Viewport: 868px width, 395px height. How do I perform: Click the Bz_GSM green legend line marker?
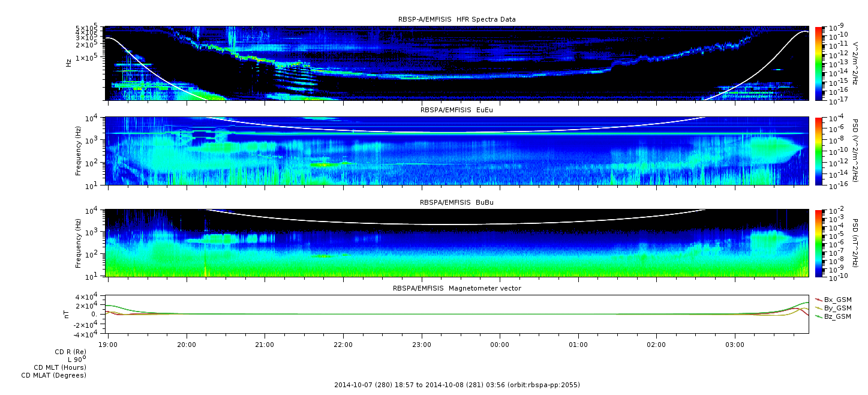coord(818,316)
